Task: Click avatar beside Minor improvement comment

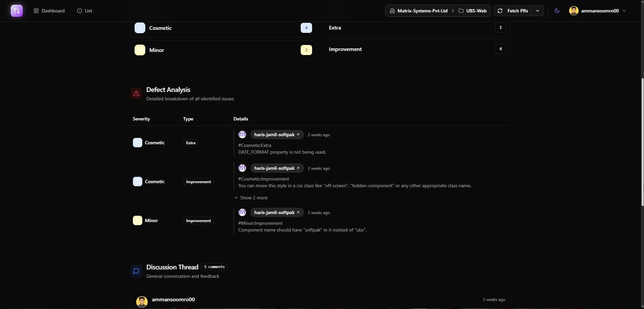Action: (242, 212)
